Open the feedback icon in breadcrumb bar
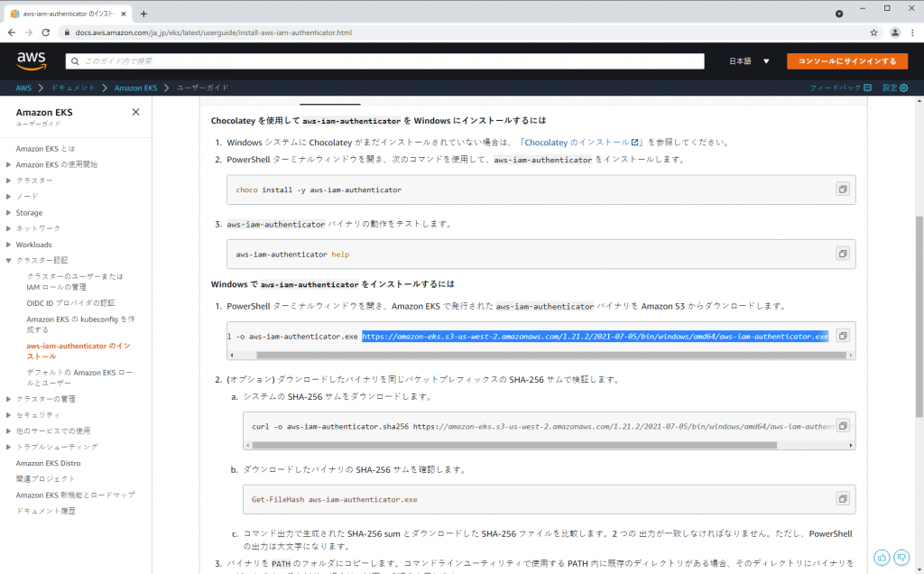This screenshot has width=924, height=574. (x=867, y=88)
